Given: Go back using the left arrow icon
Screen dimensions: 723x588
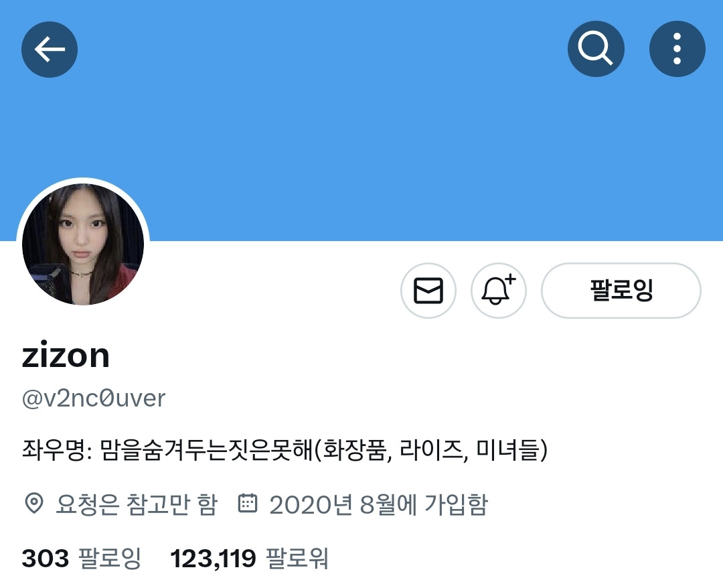Looking at the screenshot, I should 50,50.
